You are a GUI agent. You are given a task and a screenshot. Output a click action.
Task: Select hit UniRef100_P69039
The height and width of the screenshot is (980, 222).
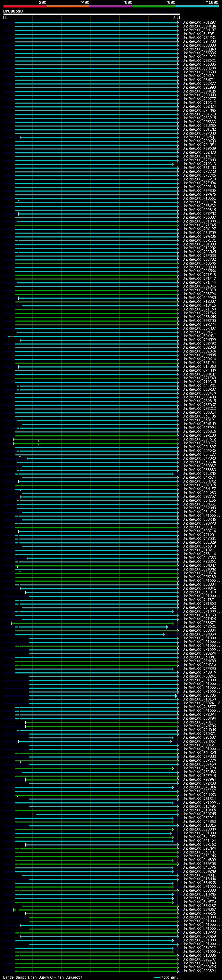point(199,148)
